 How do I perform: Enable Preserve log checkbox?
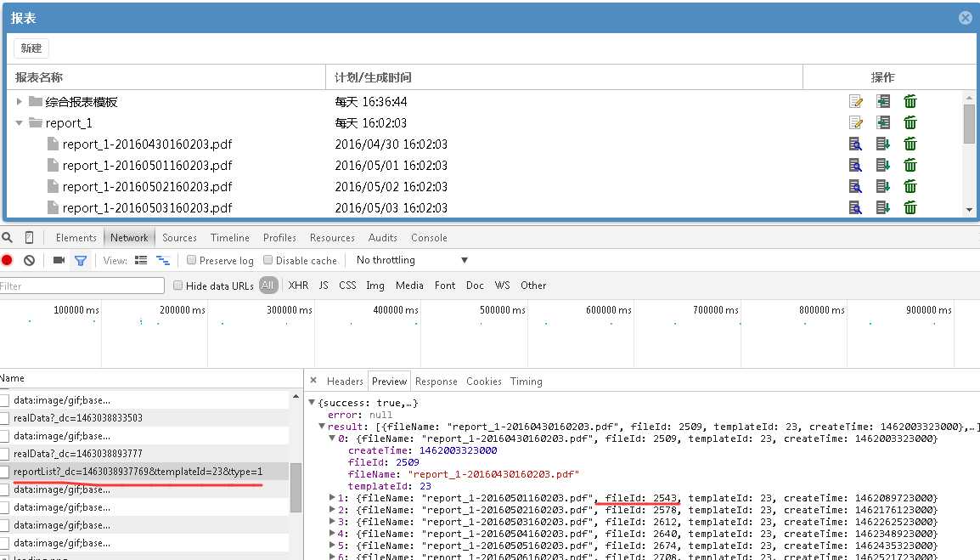coord(192,260)
